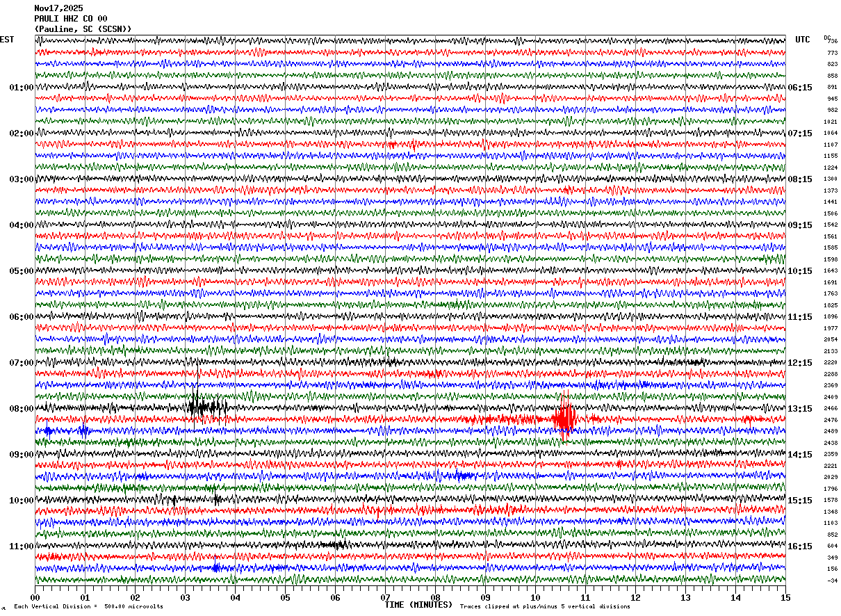
Task: Click the DC offset value '-34'
Action: 832,581
